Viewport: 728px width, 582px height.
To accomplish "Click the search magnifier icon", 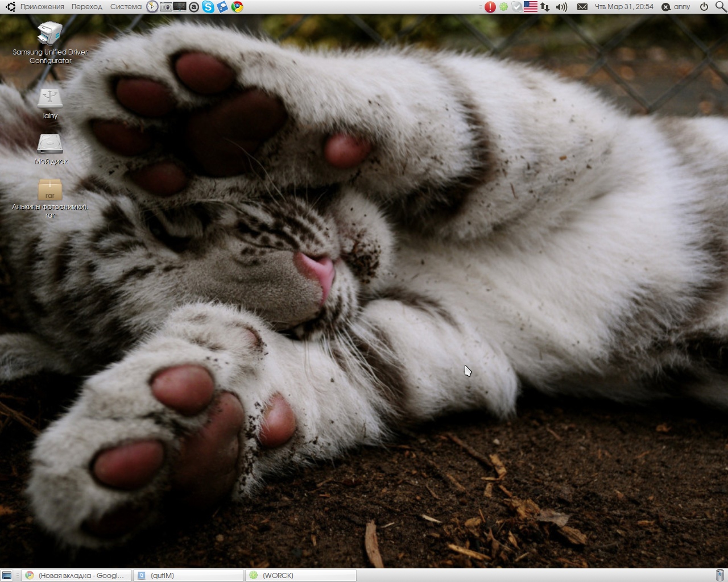I will 721,7.
